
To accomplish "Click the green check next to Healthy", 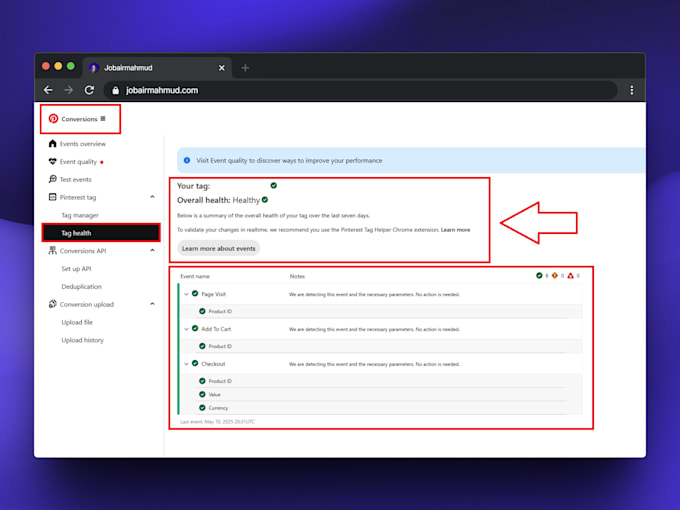I will pos(265,200).
